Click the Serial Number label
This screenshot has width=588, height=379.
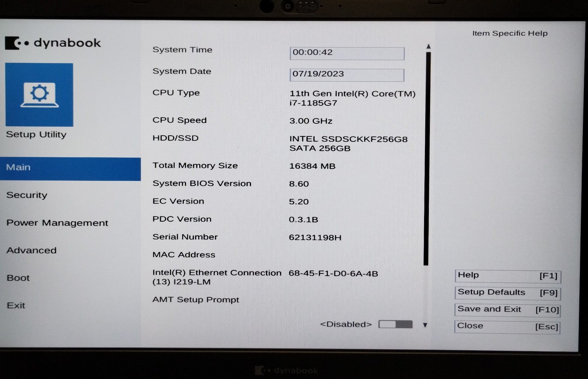click(185, 237)
